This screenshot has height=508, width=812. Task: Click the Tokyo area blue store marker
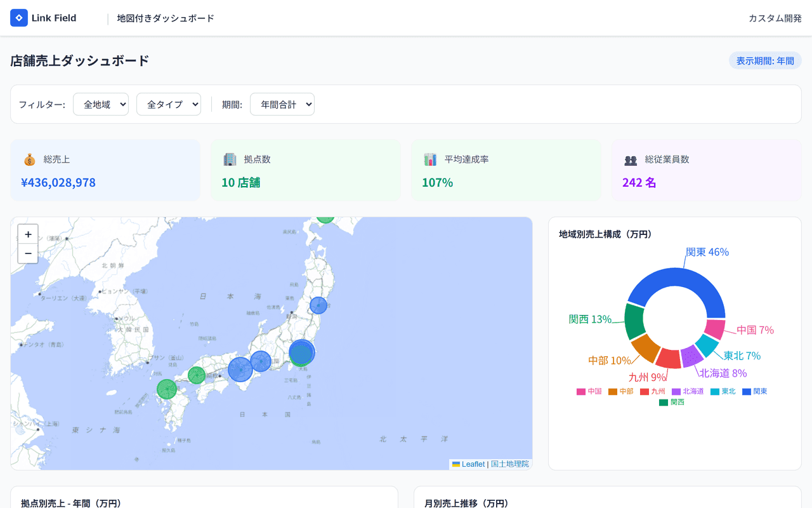pos(302,352)
